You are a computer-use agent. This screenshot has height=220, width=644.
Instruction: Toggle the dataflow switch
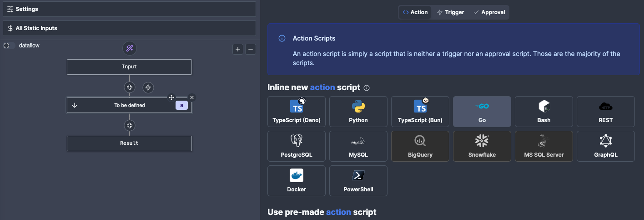coord(9,46)
